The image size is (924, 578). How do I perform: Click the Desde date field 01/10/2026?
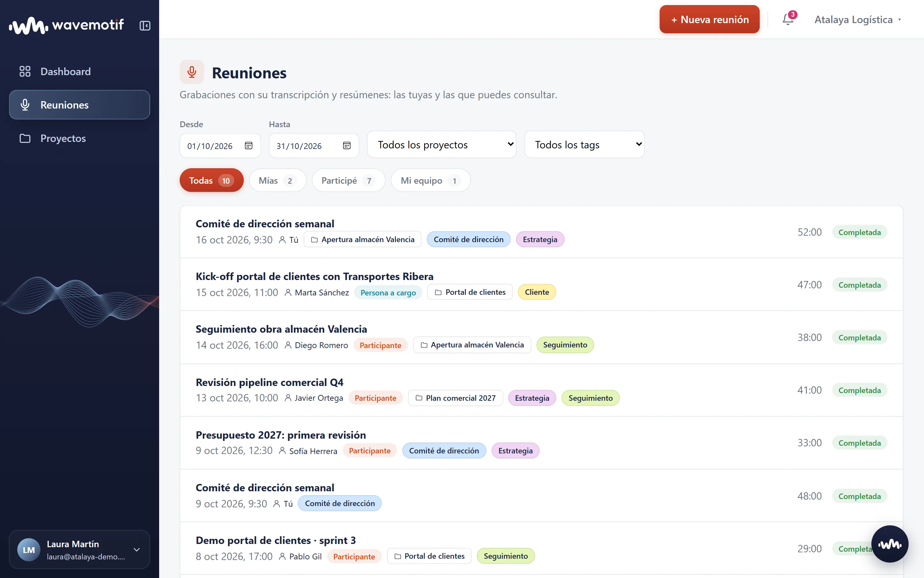[220, 146]
